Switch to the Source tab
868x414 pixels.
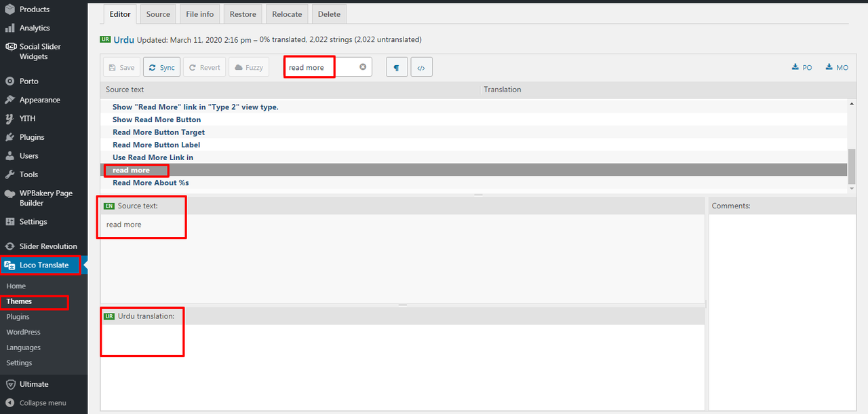pyautogui.click(x=158, y=14)
